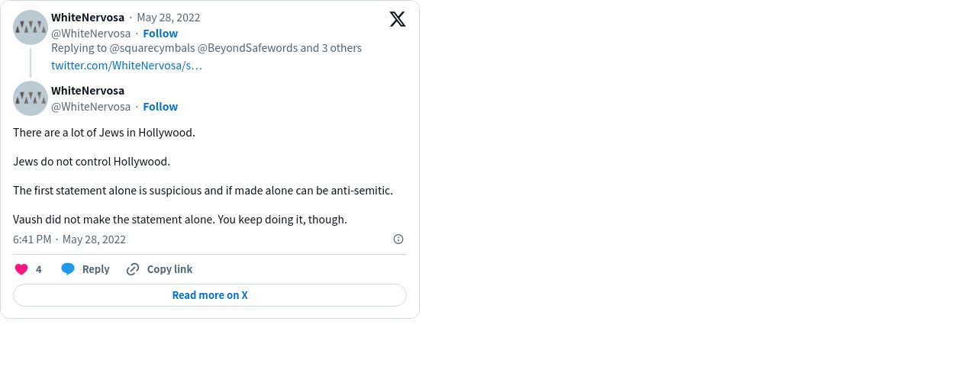Click the X logo icon
Image resolution: width=980 pixels, height=392 pixels.
pyautogui.click(x=398, y=19)
